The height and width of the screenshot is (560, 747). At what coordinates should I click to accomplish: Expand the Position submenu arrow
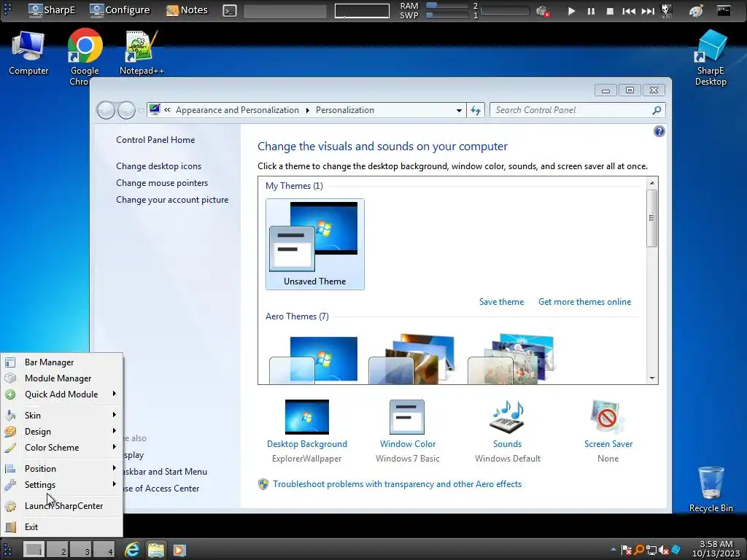coord(115,468)
